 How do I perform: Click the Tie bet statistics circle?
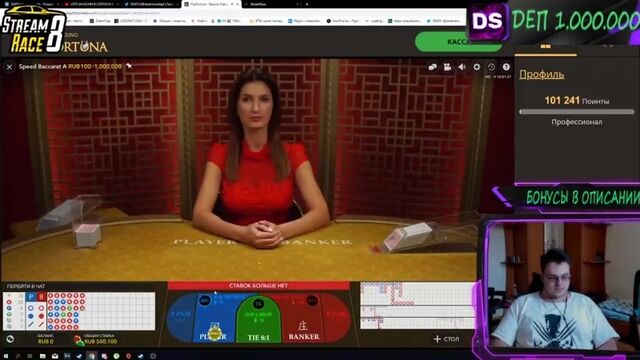(x=258, y=304)
